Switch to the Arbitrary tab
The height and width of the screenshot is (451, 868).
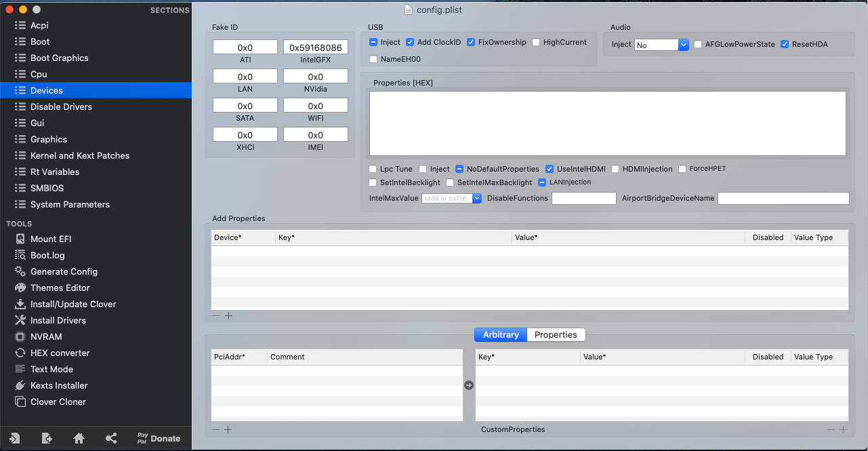coord(501,335)
